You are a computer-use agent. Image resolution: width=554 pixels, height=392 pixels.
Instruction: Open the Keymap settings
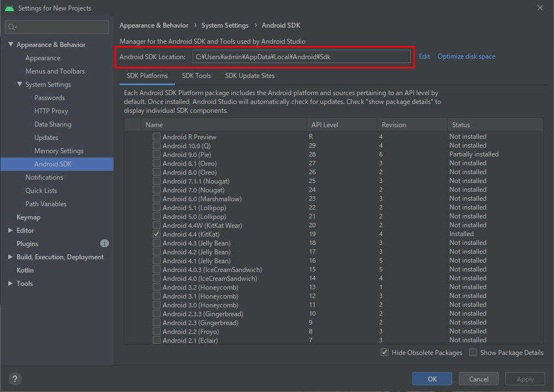point(28,217)
